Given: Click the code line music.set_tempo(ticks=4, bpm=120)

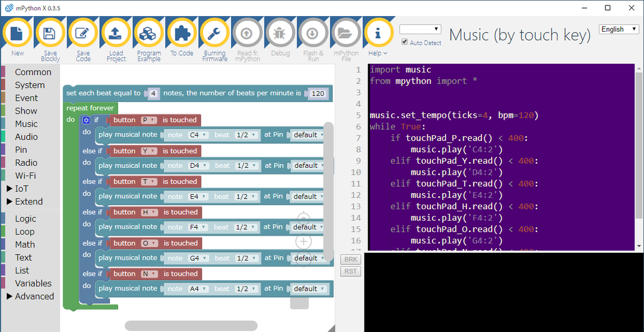Looking at the screenshot, I should [x=454, y=115].
